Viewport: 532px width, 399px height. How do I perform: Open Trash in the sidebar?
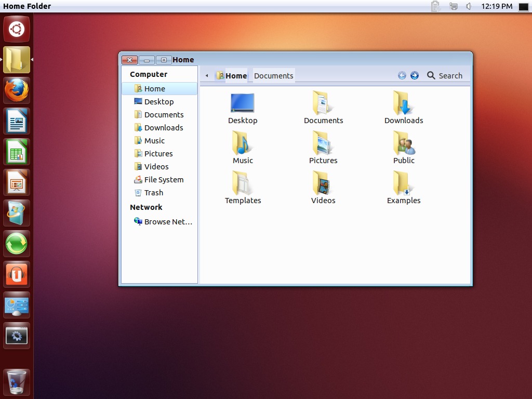coord(153,193)
